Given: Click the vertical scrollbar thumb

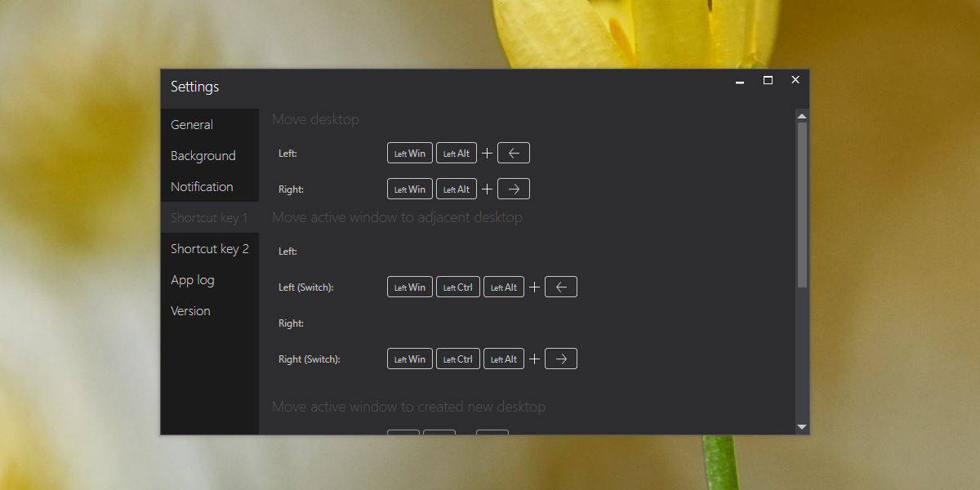Looking at the screenshot, I should [802, 205].
